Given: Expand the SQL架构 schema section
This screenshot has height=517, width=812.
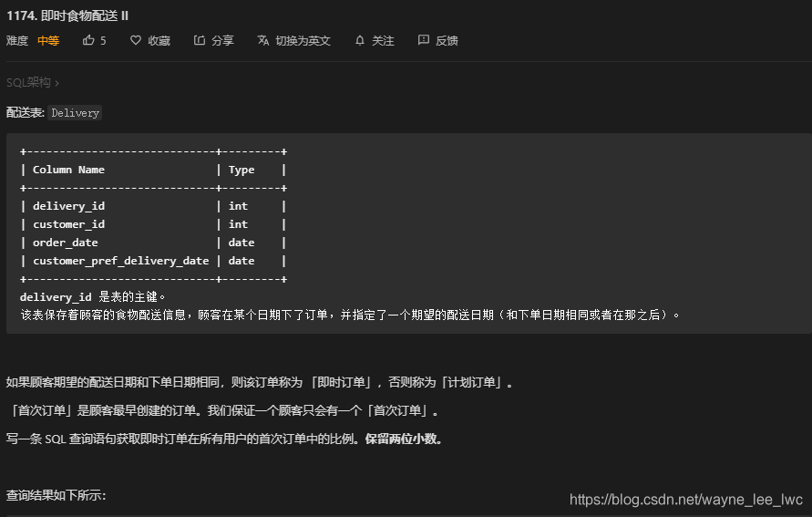Looking at the screenshot, I should 33,82.
